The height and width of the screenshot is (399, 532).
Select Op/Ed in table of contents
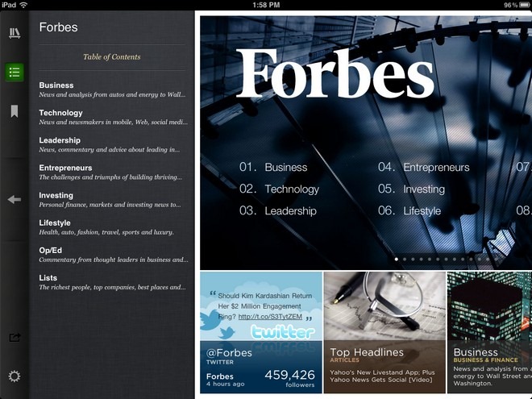coord(114,255)
